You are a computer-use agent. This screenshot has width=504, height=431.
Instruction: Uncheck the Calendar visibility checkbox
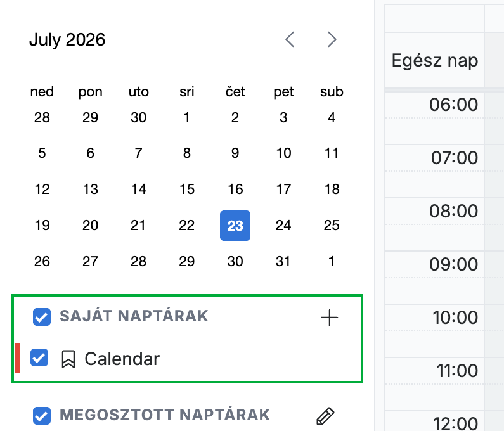pyautogui.click(x=39, y=357)
